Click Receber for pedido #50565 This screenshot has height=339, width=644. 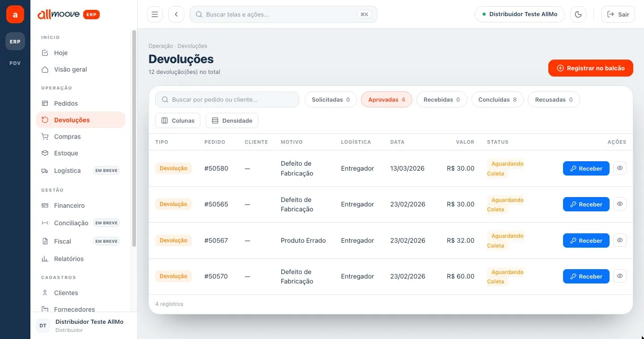pyautogui.click(x=586, y=204)
